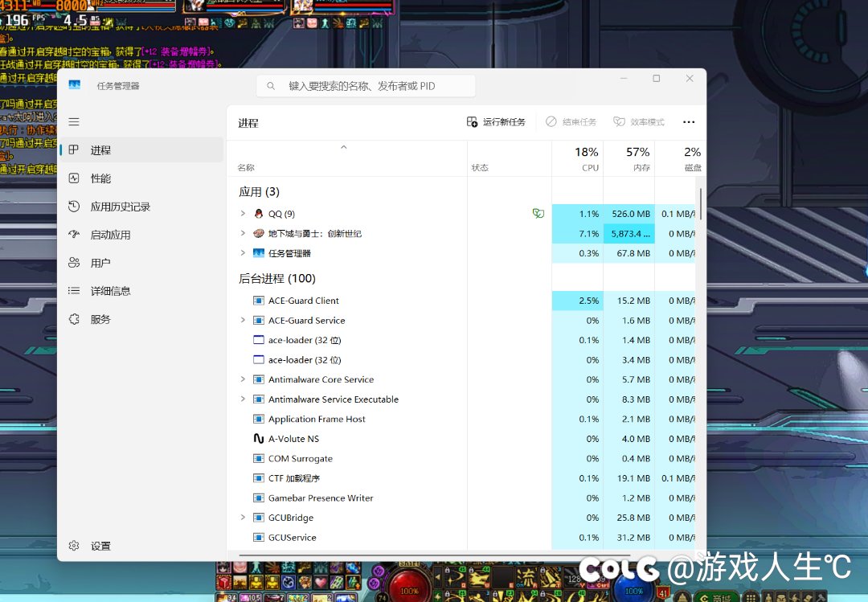The image size is (868, 602).
Task: Click the QQ penguin icon
Action: (x=259, y=214)
